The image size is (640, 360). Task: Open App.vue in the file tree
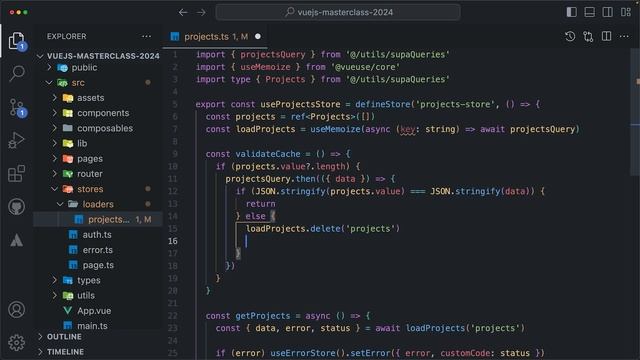[98, 311]
